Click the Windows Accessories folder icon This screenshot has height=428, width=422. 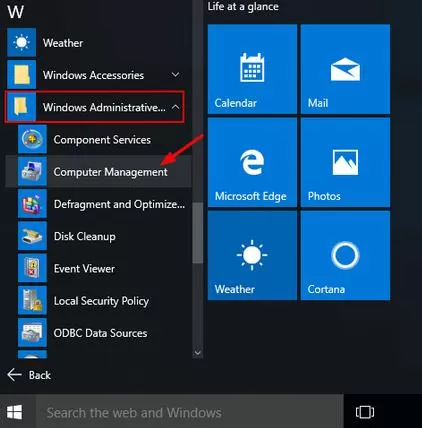[22, 75]
